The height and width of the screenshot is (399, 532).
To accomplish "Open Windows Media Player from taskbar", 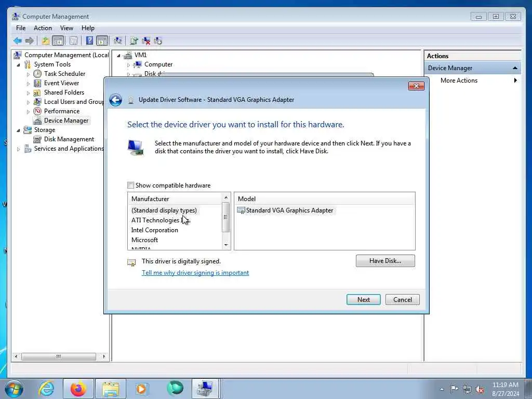I will pyautogui.click(x=142, y=389).
